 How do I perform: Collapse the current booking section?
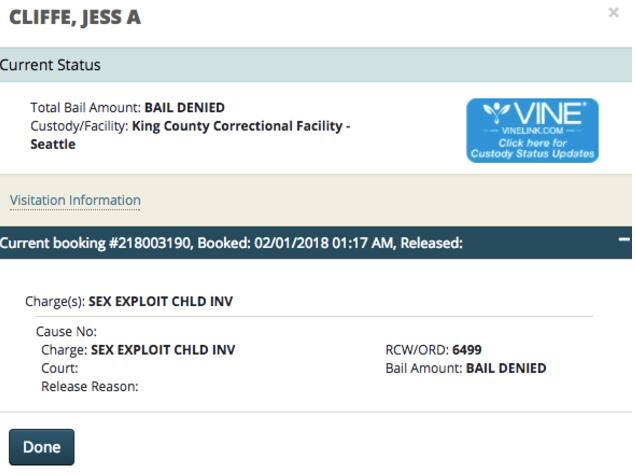pos(624,241)
